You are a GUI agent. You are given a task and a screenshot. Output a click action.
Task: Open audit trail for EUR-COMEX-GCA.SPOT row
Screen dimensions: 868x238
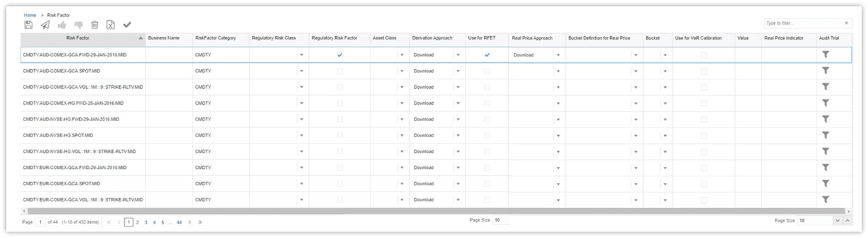(826, 183)
